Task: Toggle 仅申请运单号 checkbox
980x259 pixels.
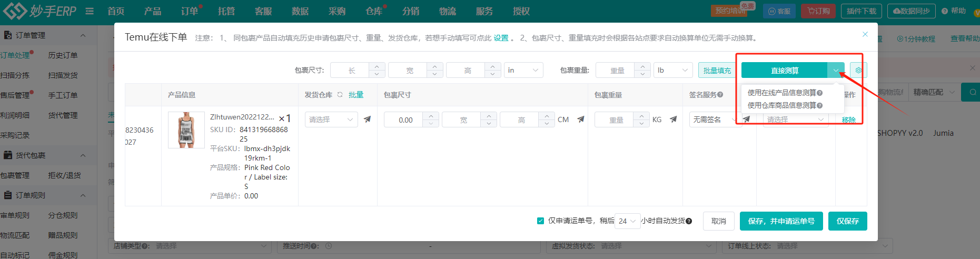Action: tap(540, 221)
